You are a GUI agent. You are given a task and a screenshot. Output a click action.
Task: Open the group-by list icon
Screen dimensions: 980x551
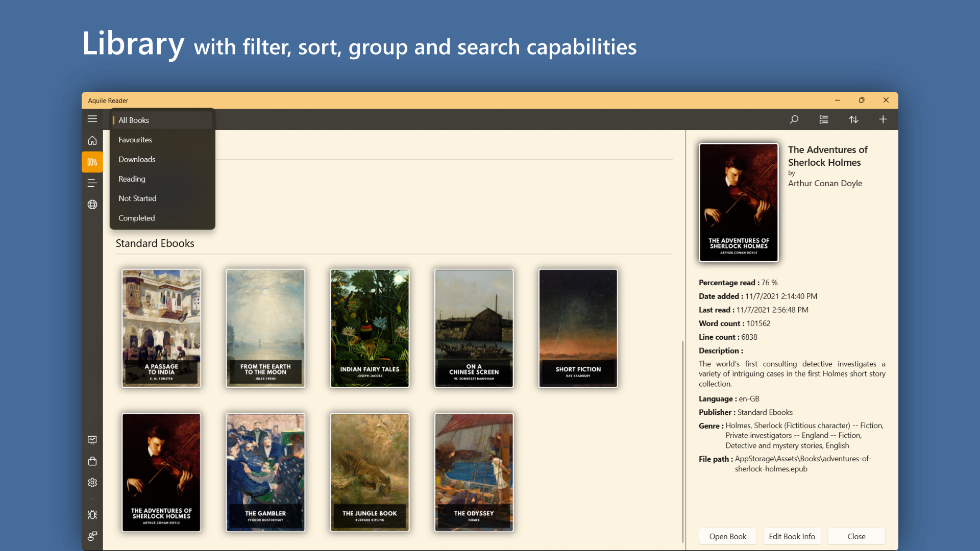pyautogui.click(x=824, y=119)
